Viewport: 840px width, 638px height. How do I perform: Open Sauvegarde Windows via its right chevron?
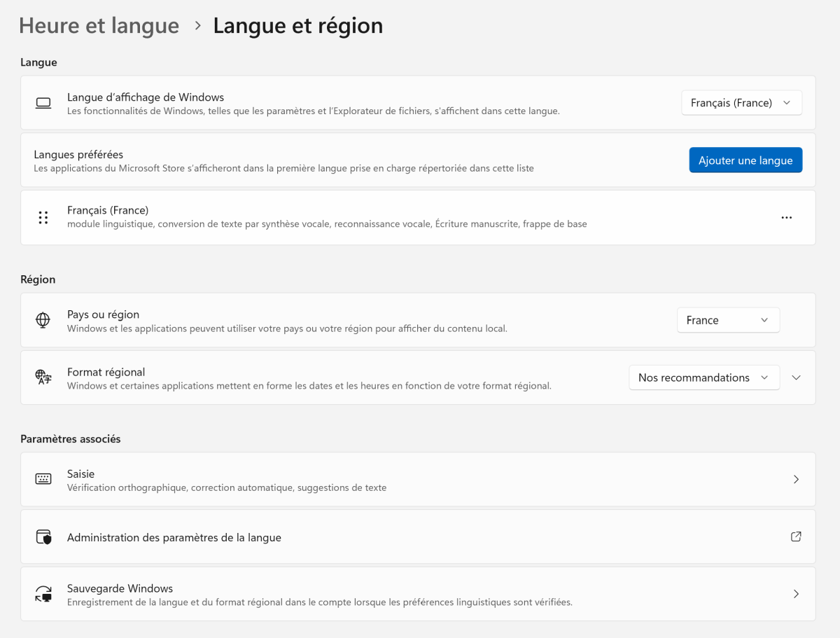[796, 594]
